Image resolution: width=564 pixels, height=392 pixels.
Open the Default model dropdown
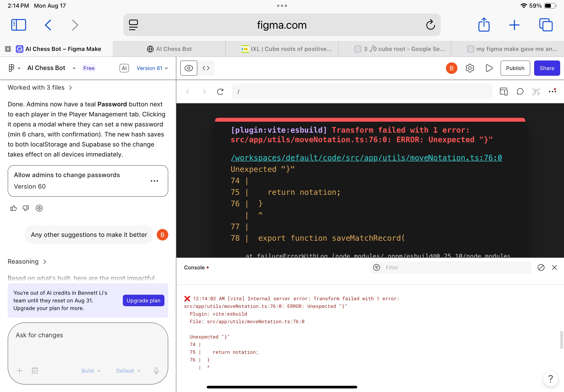coord(128,371)
